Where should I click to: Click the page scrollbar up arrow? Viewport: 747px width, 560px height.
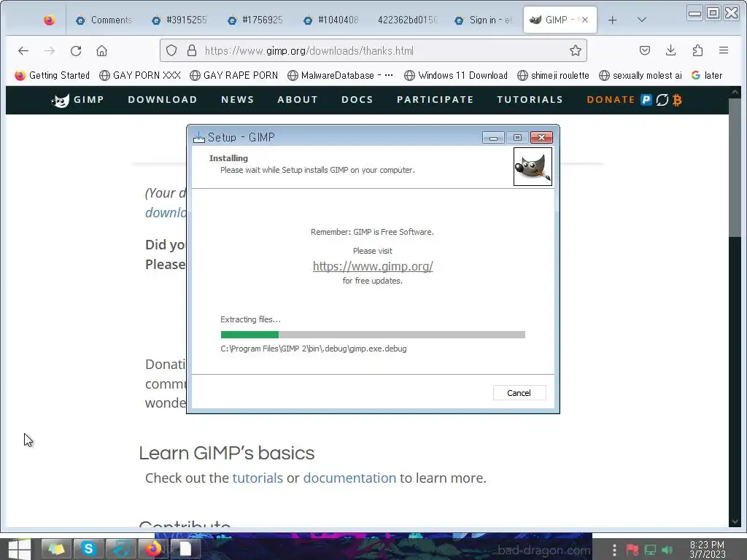coord(735,92)
